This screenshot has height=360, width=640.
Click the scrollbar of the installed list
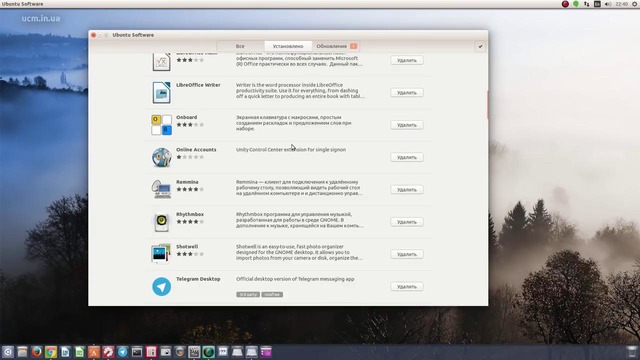click(x=487, y=104)
